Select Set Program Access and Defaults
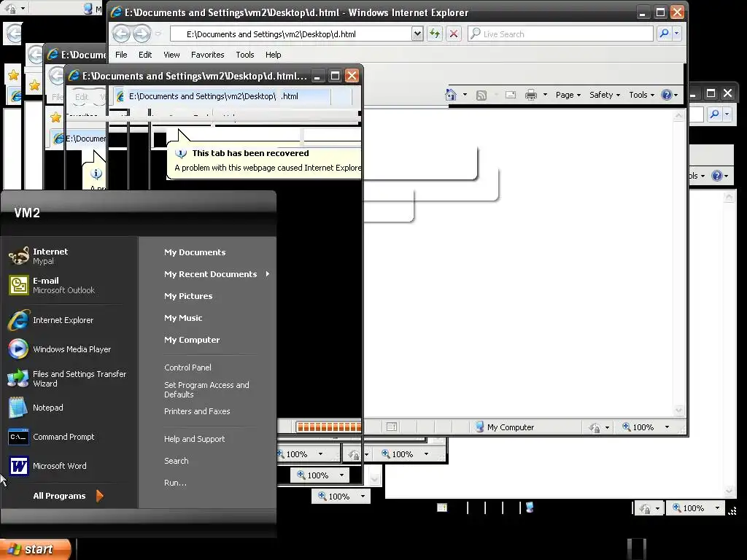The image size is (747, 560). (206, 389)
